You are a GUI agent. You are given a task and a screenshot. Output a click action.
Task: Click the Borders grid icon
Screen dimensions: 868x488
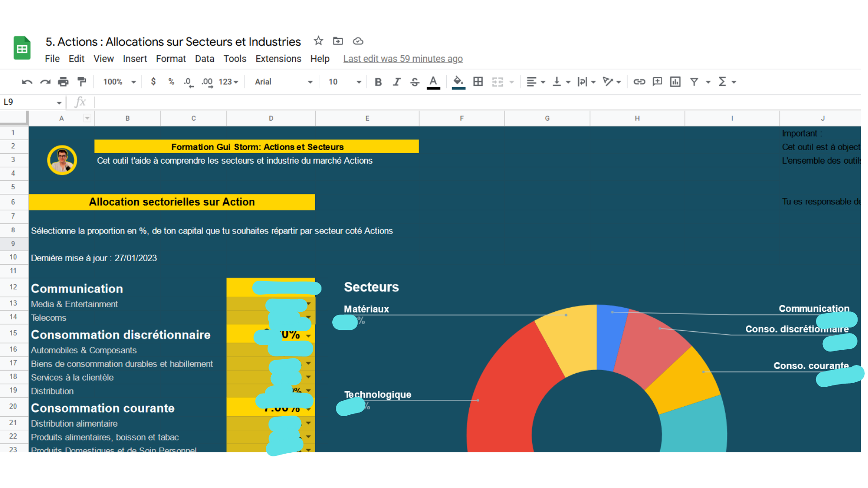click(478, 82)
